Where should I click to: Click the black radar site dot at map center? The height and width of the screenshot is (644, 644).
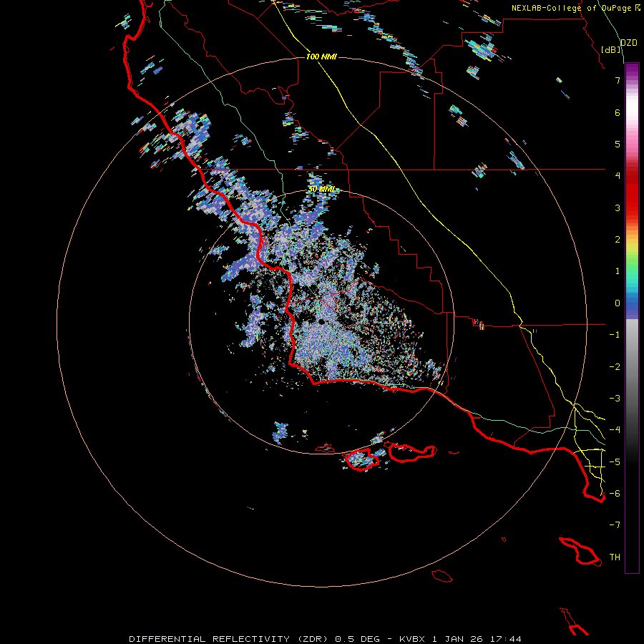click(x=321, y=321)
